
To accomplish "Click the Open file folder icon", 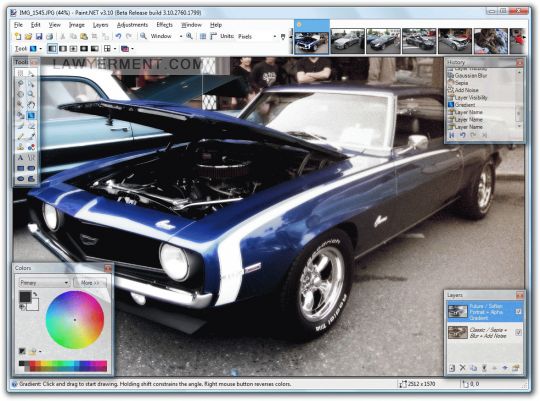I will [x=28, y=36].
